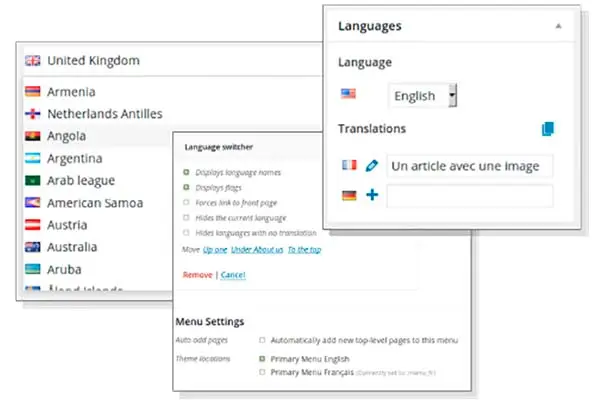
Task: Click the empty German translation field
Action: [x=470, y=196]
